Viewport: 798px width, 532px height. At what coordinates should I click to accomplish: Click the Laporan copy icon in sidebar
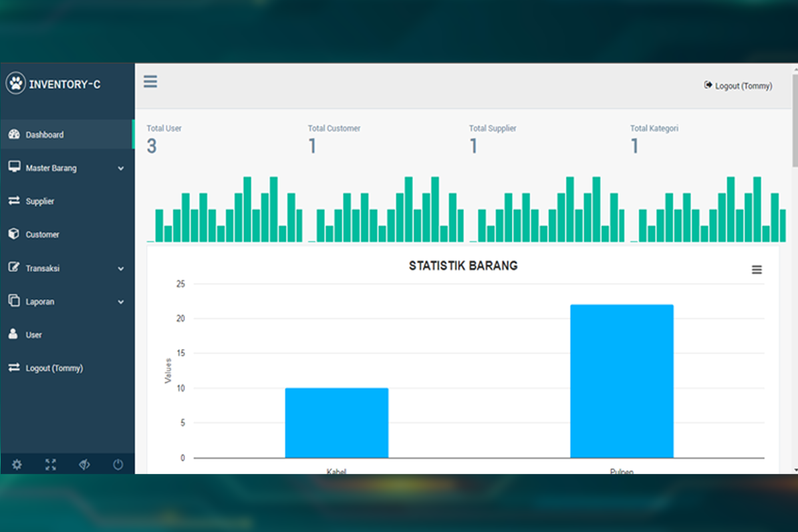[x=14, y=301]
